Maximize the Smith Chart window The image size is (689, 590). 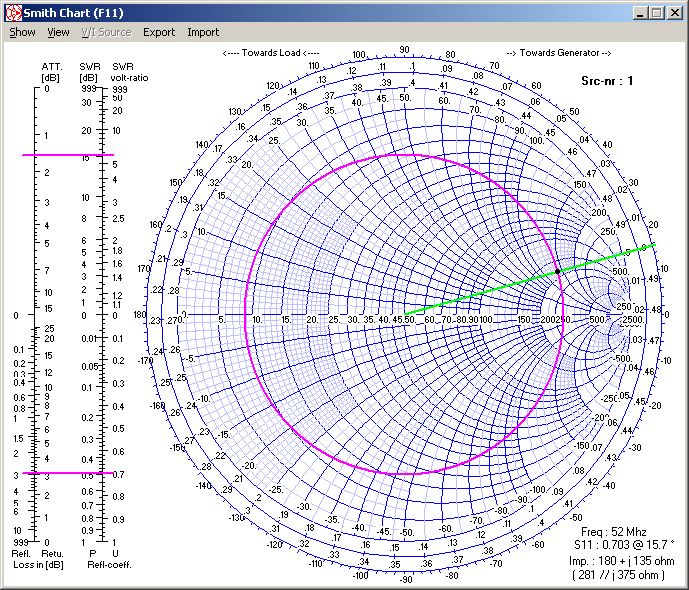(x=656, y=12)
